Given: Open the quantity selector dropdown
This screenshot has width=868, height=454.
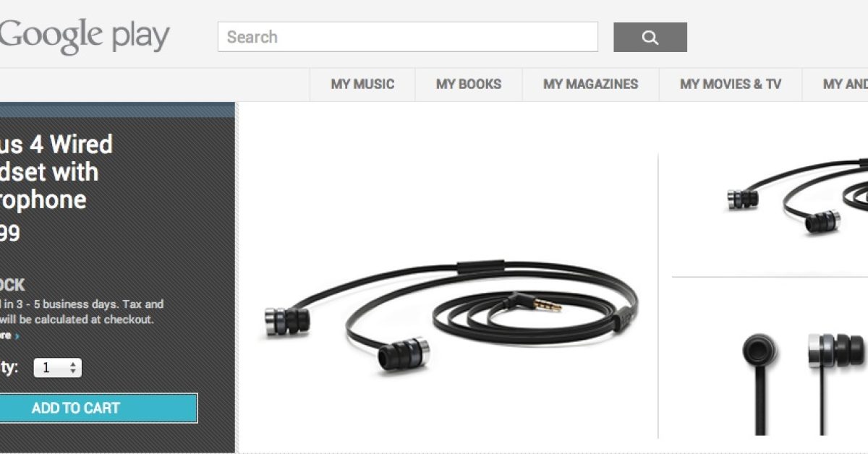Looking at the screenshot, I should 58,368.
